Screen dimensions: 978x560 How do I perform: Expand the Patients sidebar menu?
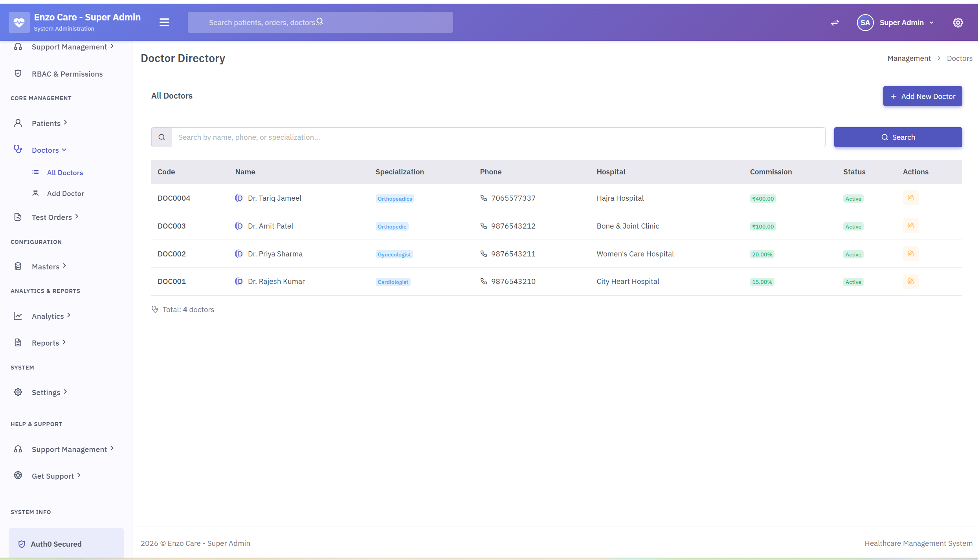(46, 123)
